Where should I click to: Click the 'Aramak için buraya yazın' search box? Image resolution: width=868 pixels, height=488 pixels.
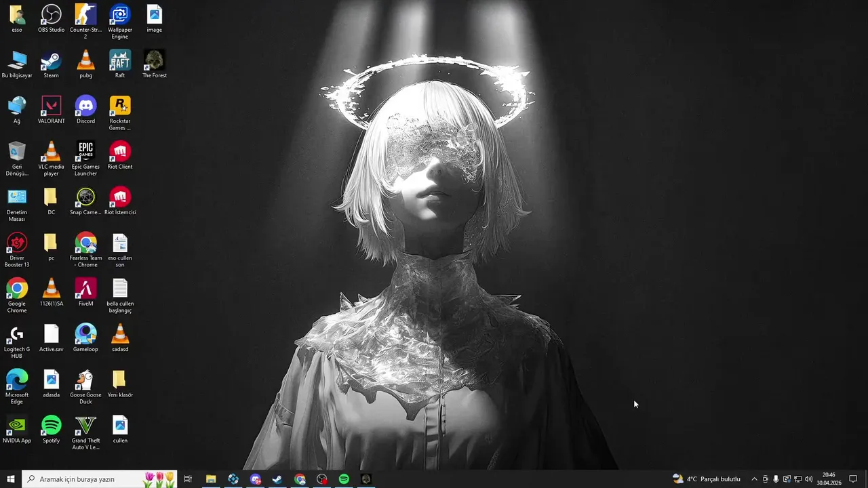100,479
